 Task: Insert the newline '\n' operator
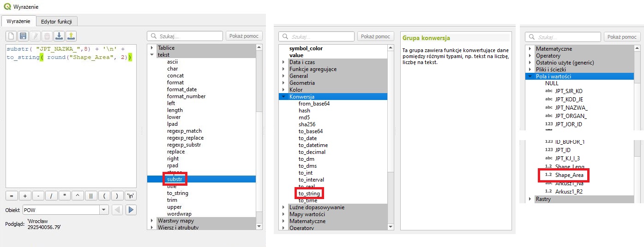(131, 196)
